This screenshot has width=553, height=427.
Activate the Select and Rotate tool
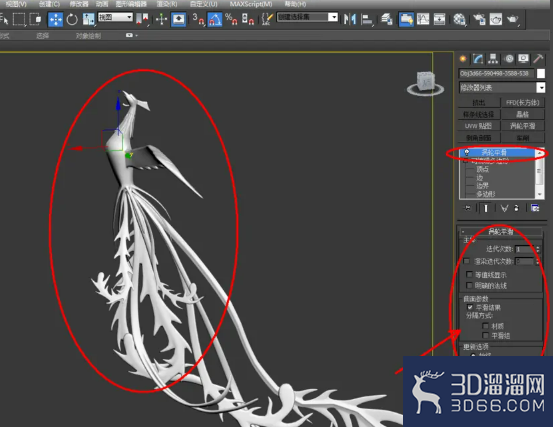[72, 19]
